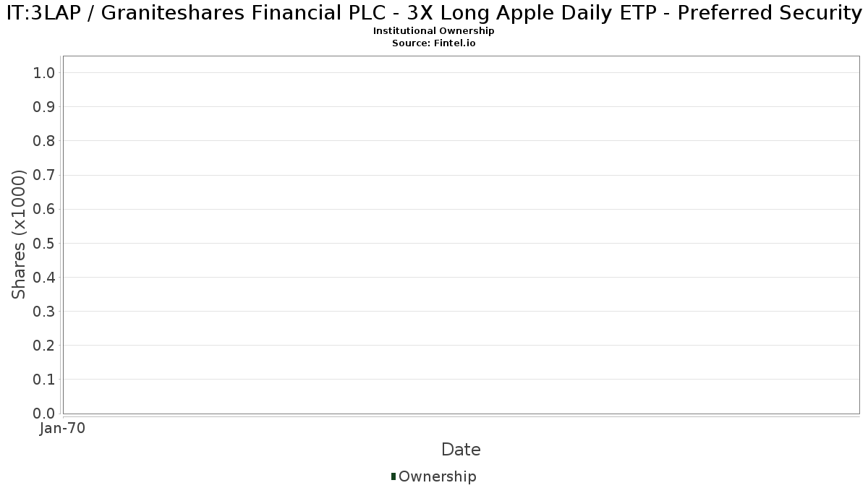Screen dimensions: 868x488
Task: Click the 0.0 y-axis tick label
Action: click(44, 414)
